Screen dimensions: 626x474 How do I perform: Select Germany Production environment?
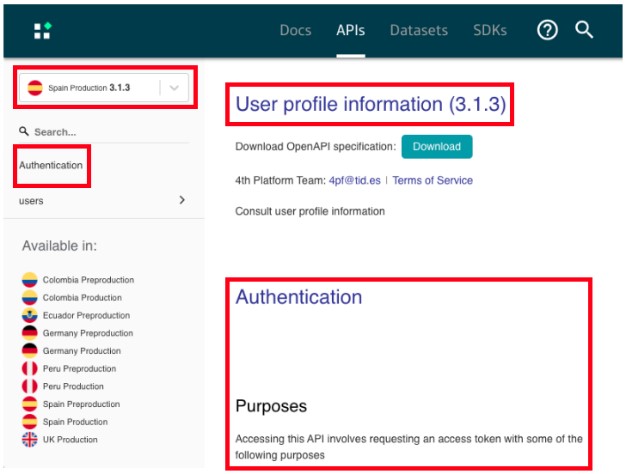pyautogui.click(x=82, y=351)
